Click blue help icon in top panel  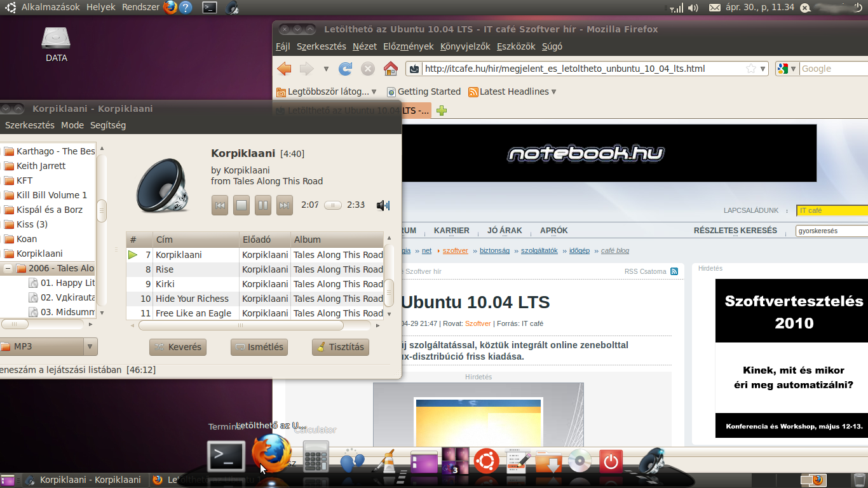(186, 8)
